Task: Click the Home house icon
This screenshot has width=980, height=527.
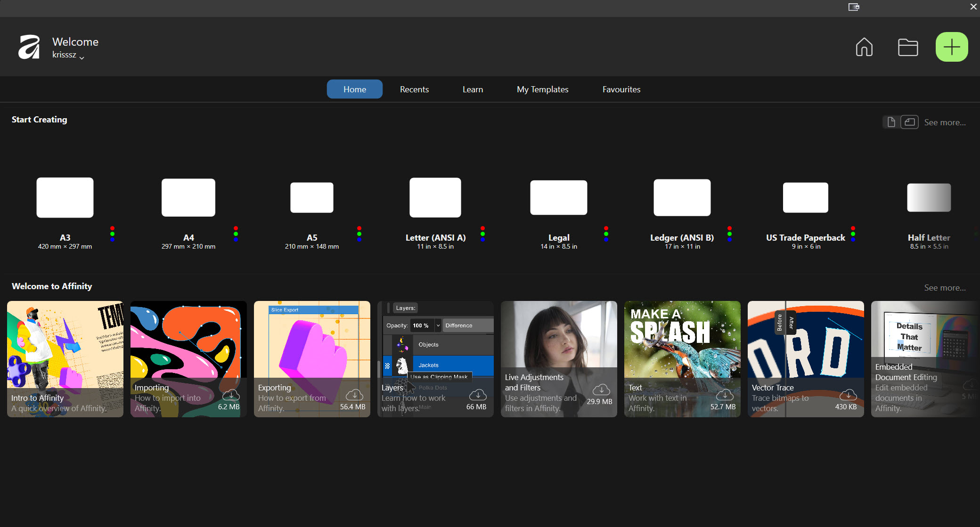Action: tap(864, 47)
